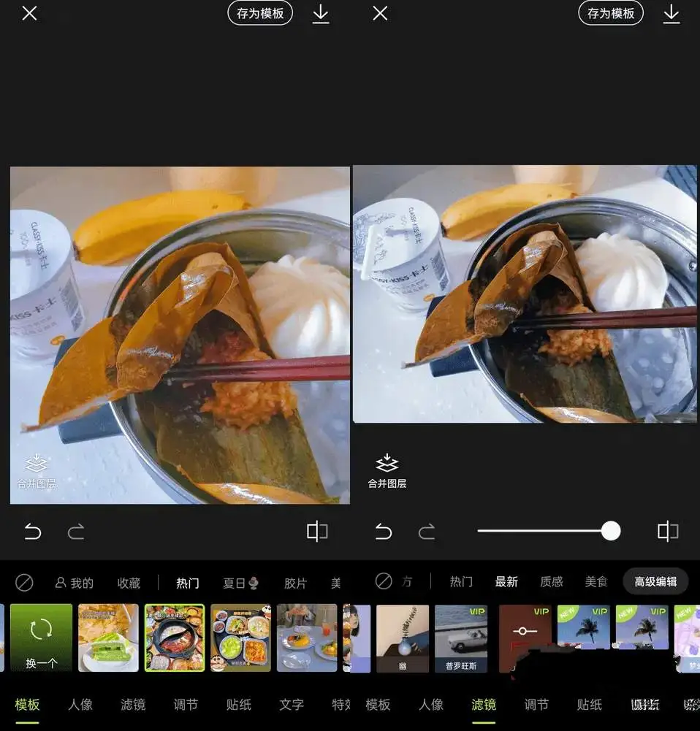
Task: Tap the download icon on the left screen
Action: click(x=320, y=14)
